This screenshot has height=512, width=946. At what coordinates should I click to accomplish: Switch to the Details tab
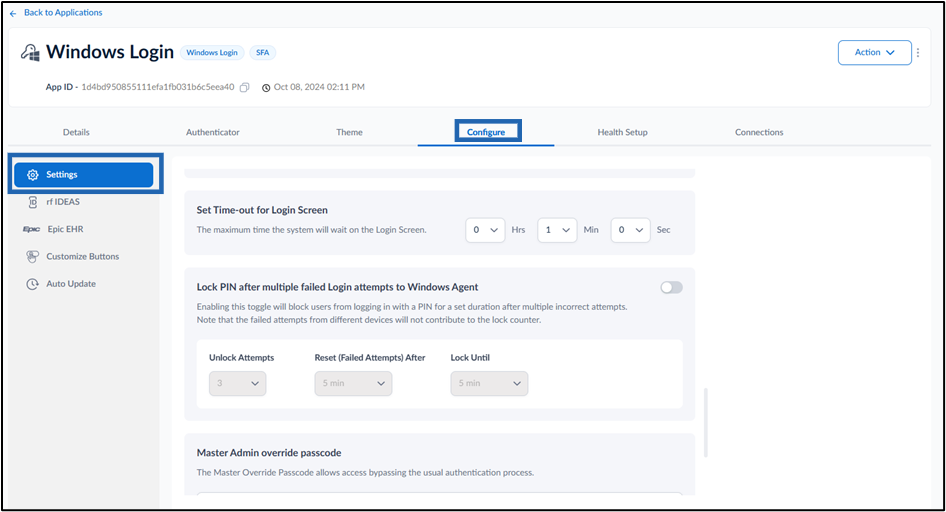[x=76, y=132]
